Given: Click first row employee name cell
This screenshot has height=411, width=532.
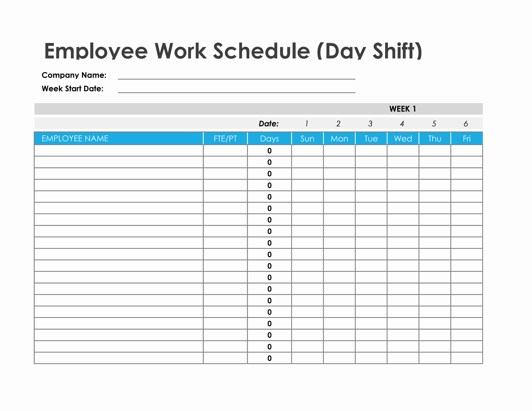Looking at the screenshot, I should click(x=119, y=150).
